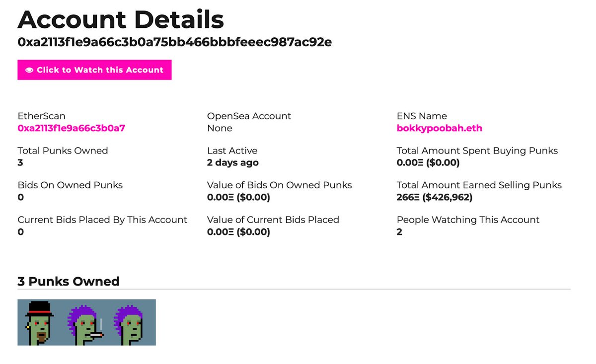The width and height of the screenshot is (596, 364).
Task: Click the Last Active '2 days ago' text
Action: tap(232, 162)
